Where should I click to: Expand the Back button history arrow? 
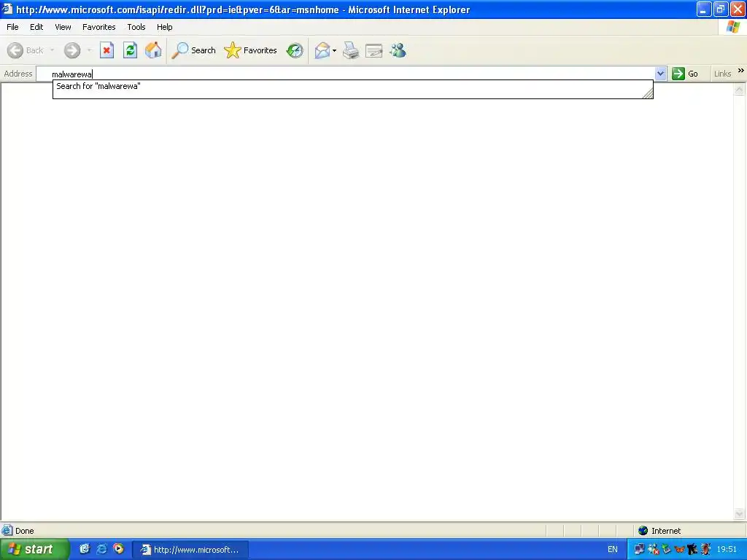52,50
